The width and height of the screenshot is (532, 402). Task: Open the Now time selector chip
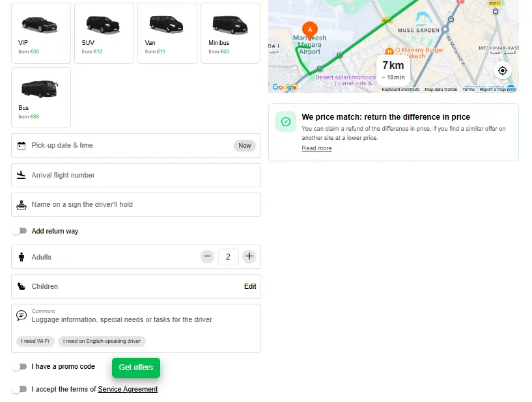[244, 146]
